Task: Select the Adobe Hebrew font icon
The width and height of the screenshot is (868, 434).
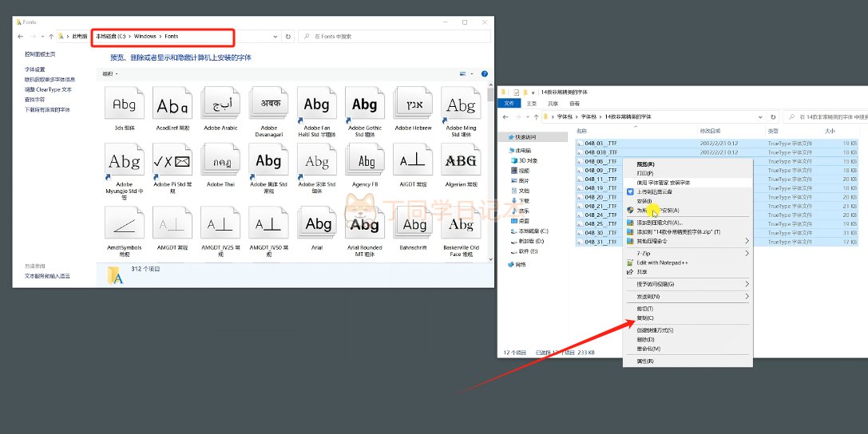Action: [x=413, y=105]
